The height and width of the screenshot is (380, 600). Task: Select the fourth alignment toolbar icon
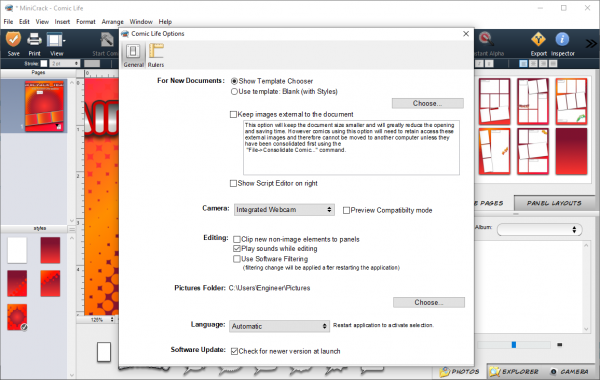click(553, 64)
